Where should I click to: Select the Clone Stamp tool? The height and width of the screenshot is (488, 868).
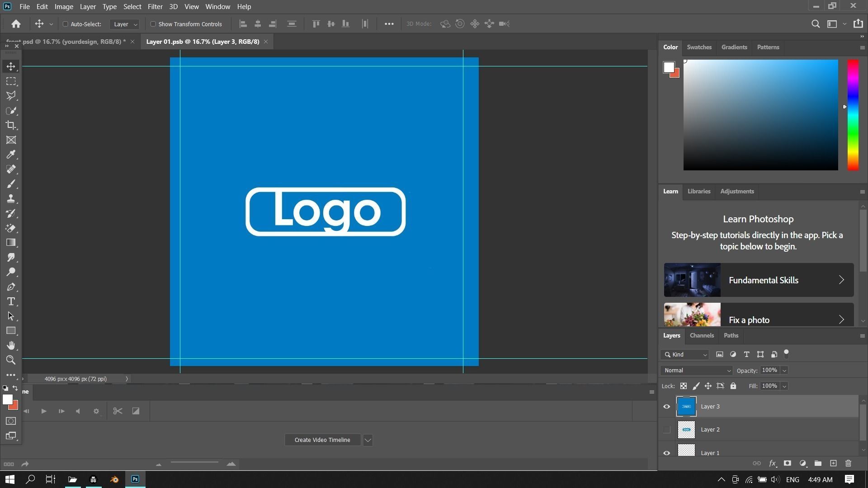tap(11, 198)
